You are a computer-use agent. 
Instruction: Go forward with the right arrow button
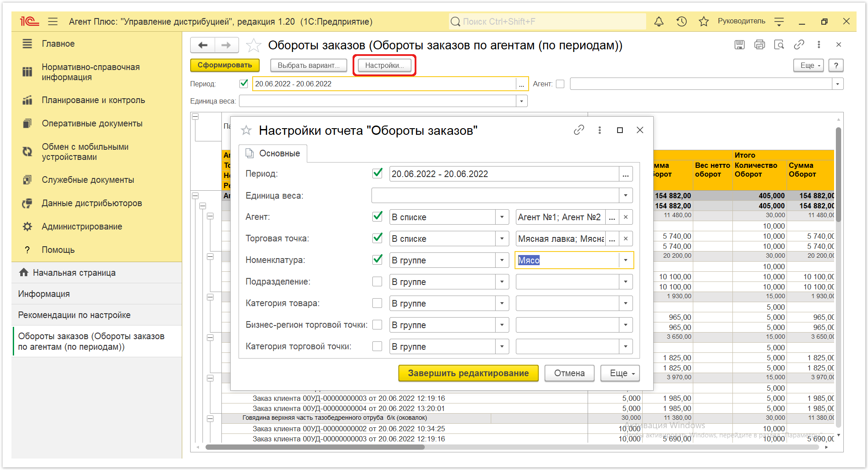point(226,45)
